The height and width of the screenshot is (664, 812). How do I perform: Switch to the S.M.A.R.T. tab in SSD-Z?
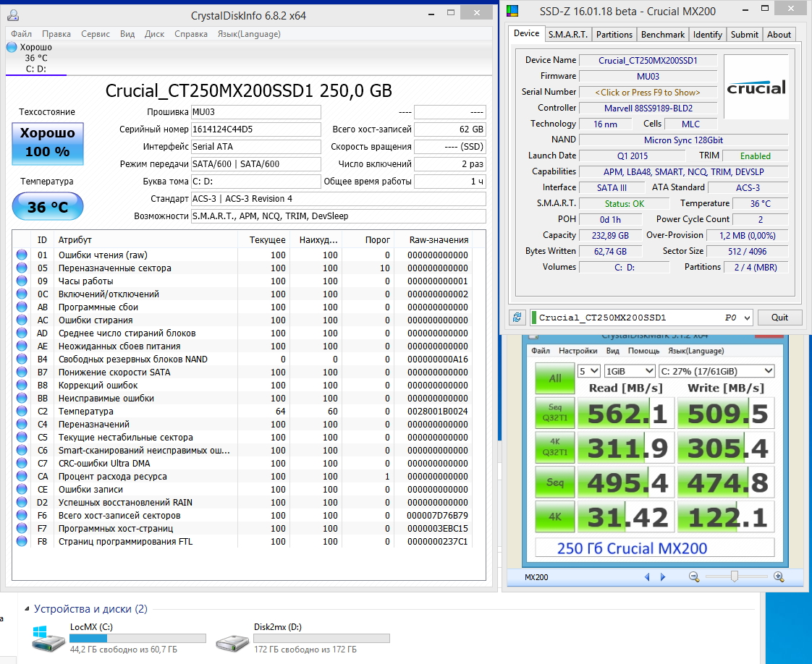pyautogui.click(x=568, y=34)
